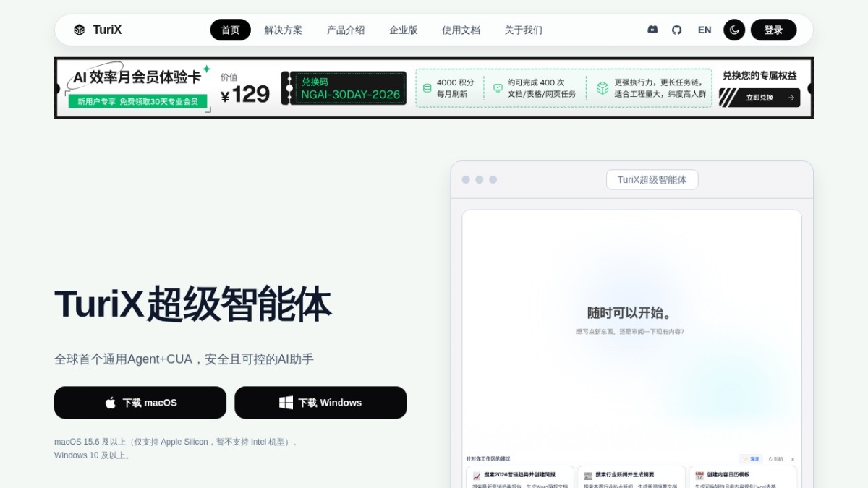The height and width of the screenshot is (488, 868).
Task: Select the 首页 nav tab
Action: (231, 30)
